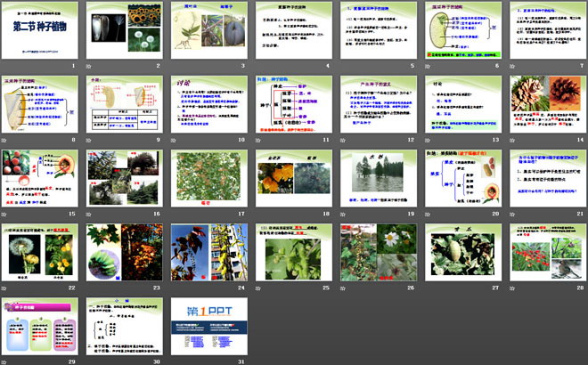This screenshot has height=365, width=588.
Task: Click the star icon under slide 15
Action: (5, 215)
